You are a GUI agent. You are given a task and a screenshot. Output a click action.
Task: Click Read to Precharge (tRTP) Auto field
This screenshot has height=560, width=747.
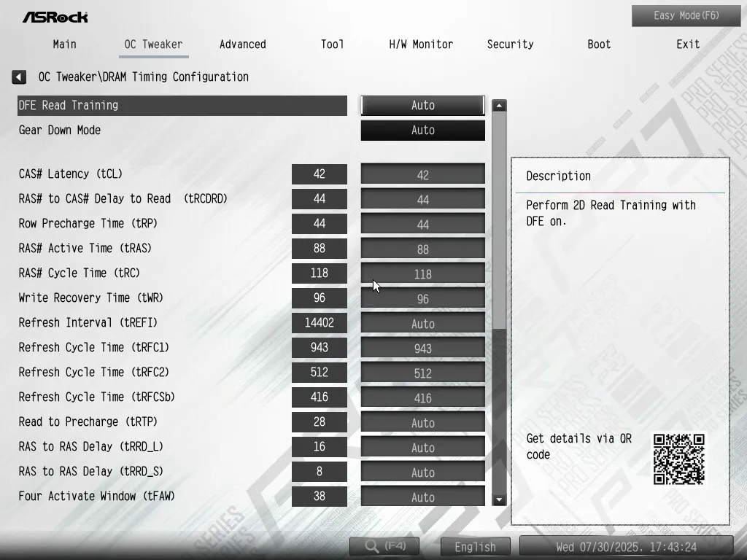[x=423, y=422]
